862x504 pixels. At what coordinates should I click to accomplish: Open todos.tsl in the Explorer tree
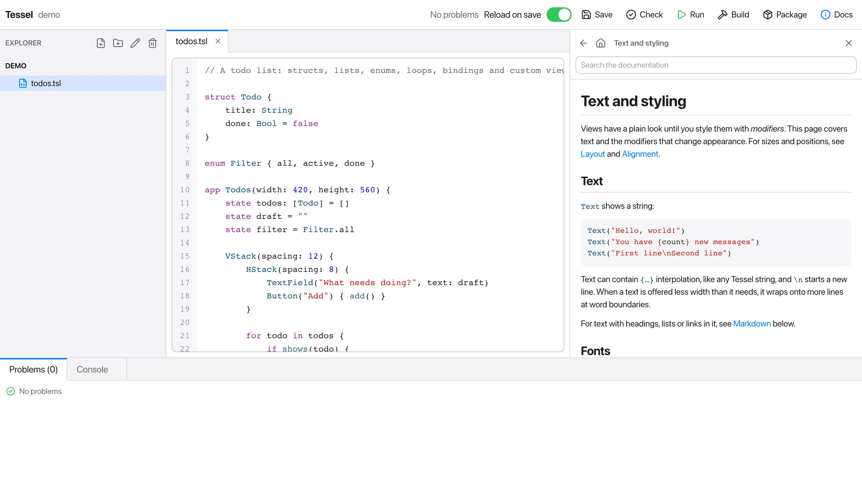click(83, 84)
